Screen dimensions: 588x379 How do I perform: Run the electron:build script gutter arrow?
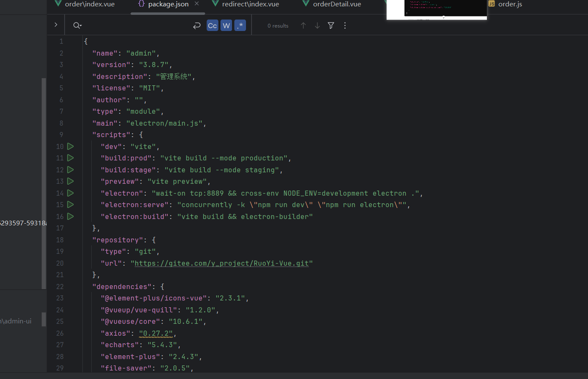[x=71, y=216]
